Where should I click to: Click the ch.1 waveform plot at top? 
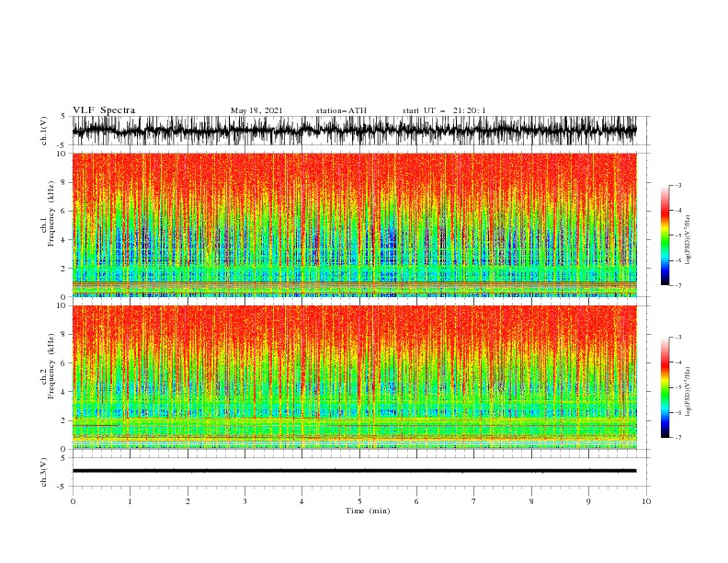tap(355, 131)
